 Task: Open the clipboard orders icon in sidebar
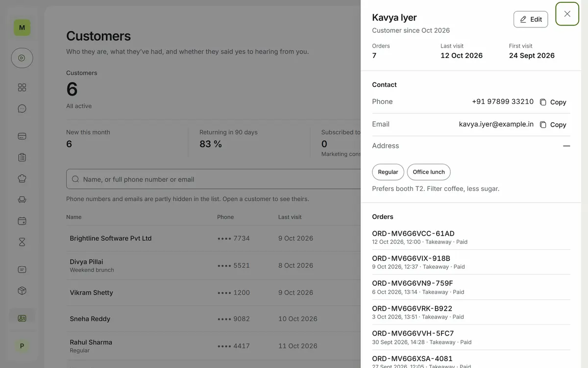(x=22, y=158)
